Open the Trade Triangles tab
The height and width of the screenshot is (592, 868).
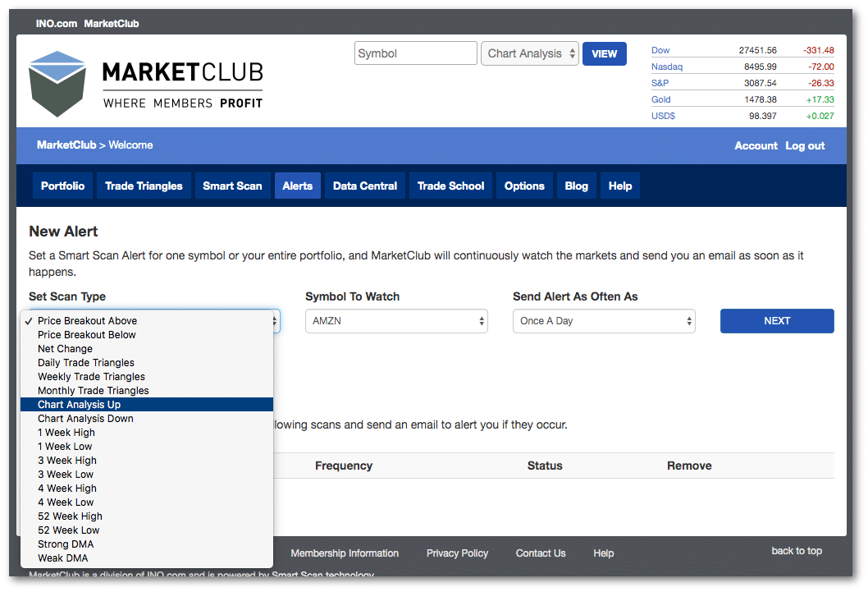click(144, 186)
